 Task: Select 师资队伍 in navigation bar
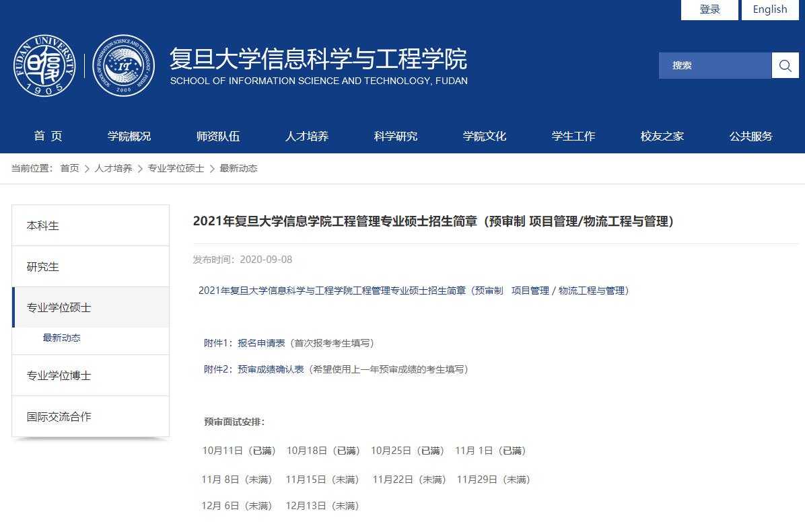tap(218, 136)
